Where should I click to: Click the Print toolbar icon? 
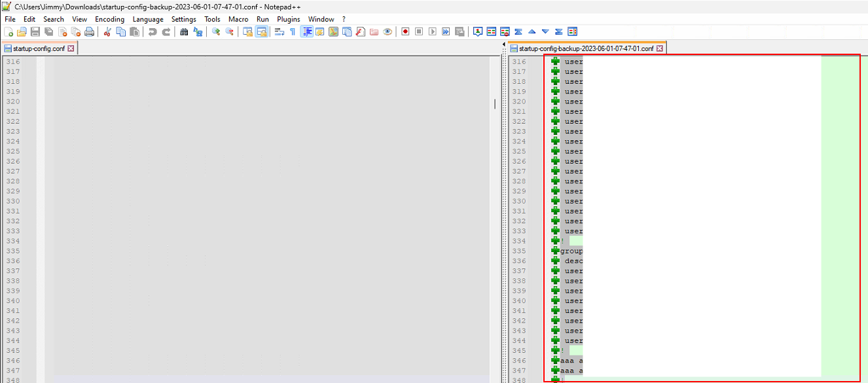[x=90, y=31]
